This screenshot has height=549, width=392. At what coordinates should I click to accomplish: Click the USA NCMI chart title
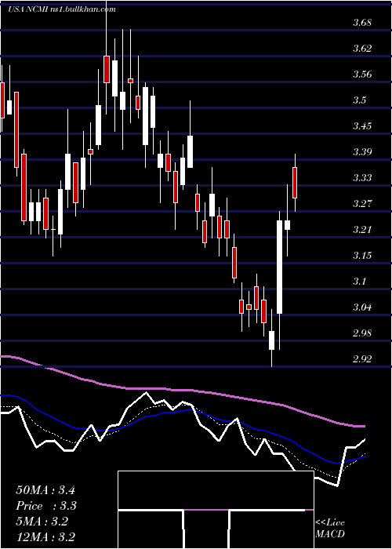tap(61, 9)
